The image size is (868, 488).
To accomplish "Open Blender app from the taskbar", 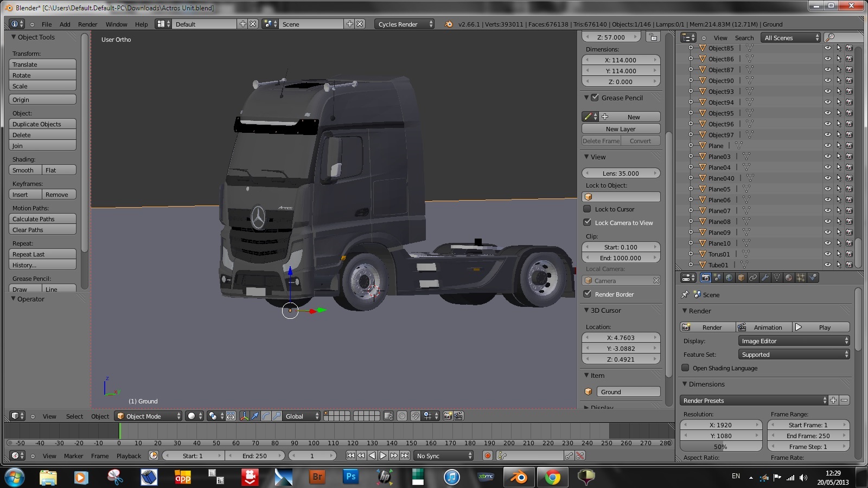I will tap(519, 477).
